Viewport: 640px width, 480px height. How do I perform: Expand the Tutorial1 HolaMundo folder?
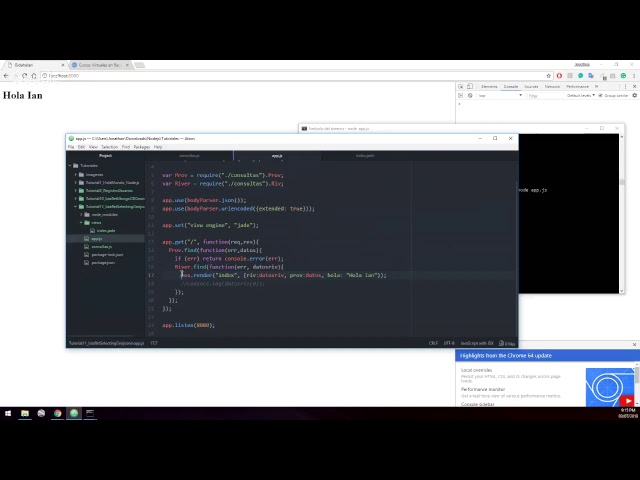[x=76, y=183]
